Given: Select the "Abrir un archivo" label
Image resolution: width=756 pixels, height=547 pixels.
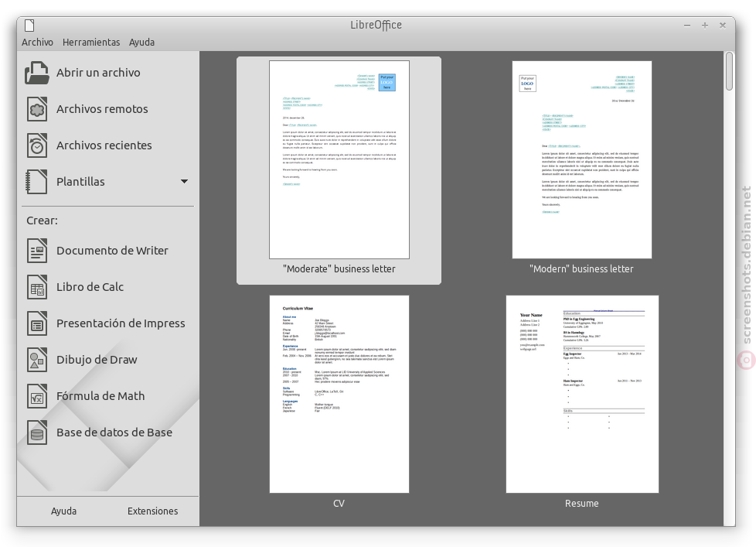Looking at the screenshot, I should click(x=98, y=73).
